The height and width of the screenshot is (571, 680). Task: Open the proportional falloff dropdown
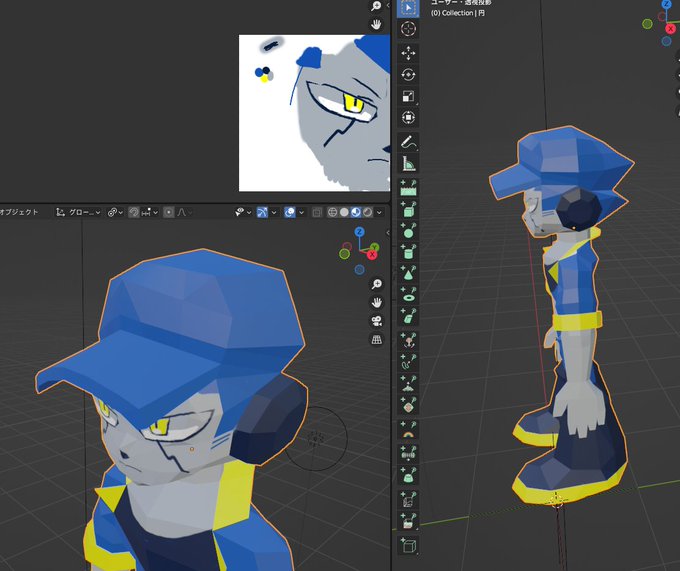coord(184,212)
